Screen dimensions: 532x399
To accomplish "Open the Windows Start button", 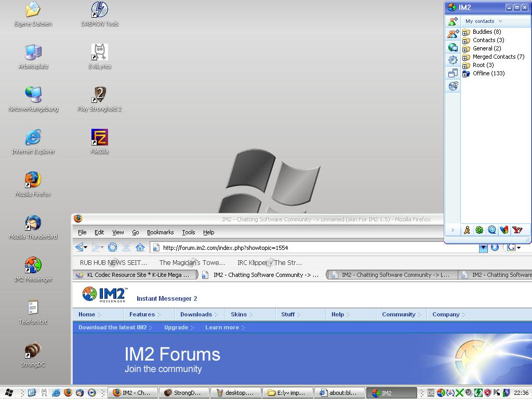I will coord(9,393).
